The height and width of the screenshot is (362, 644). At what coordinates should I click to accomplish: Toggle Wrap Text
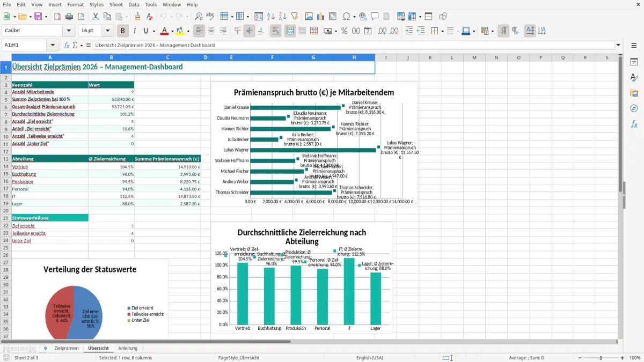point(276,31)
